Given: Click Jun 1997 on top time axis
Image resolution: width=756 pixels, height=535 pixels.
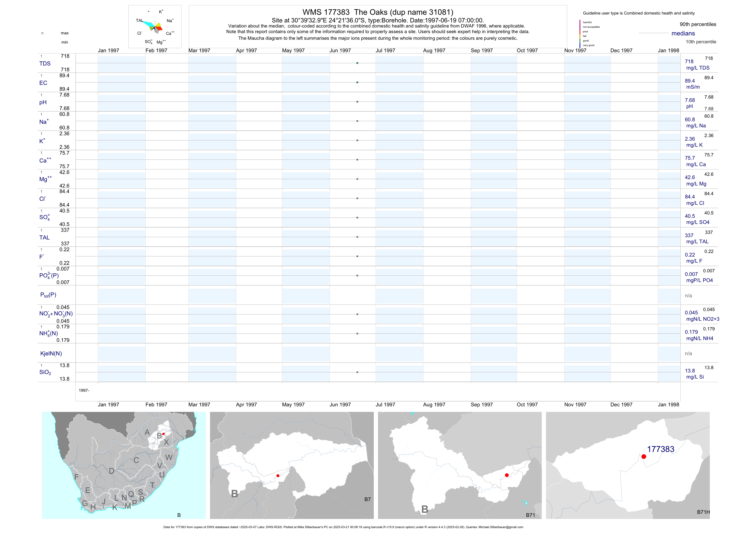Looking at the screenshot, I should (340, 50).
